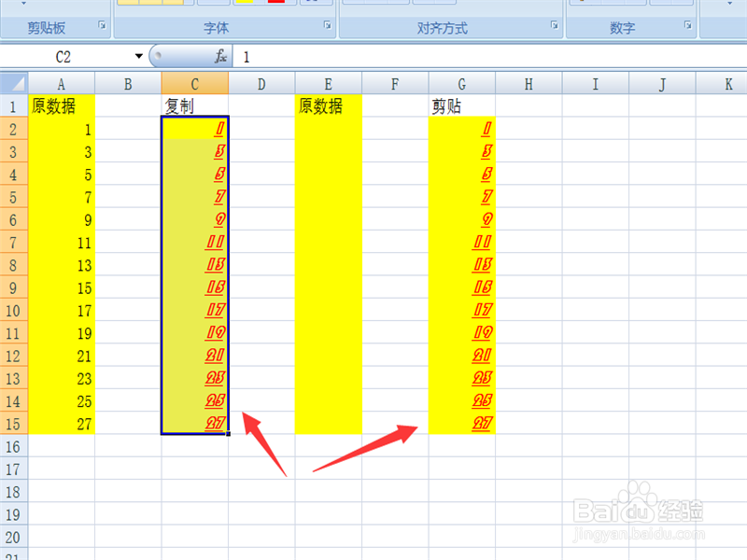The height and width of the screenshot is (560, 747).
Task: Click column C red italic cell 21
Action: coord(195,356)
